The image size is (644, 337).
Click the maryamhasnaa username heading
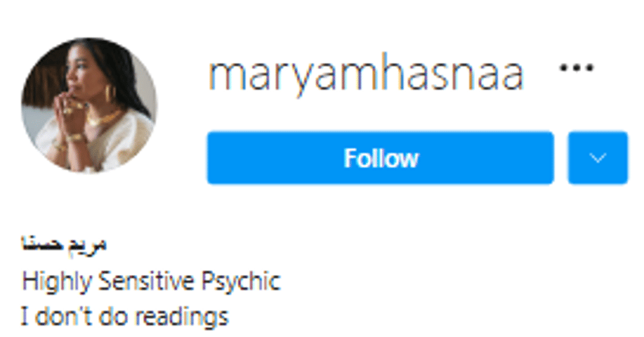click(x=366, y=74)
